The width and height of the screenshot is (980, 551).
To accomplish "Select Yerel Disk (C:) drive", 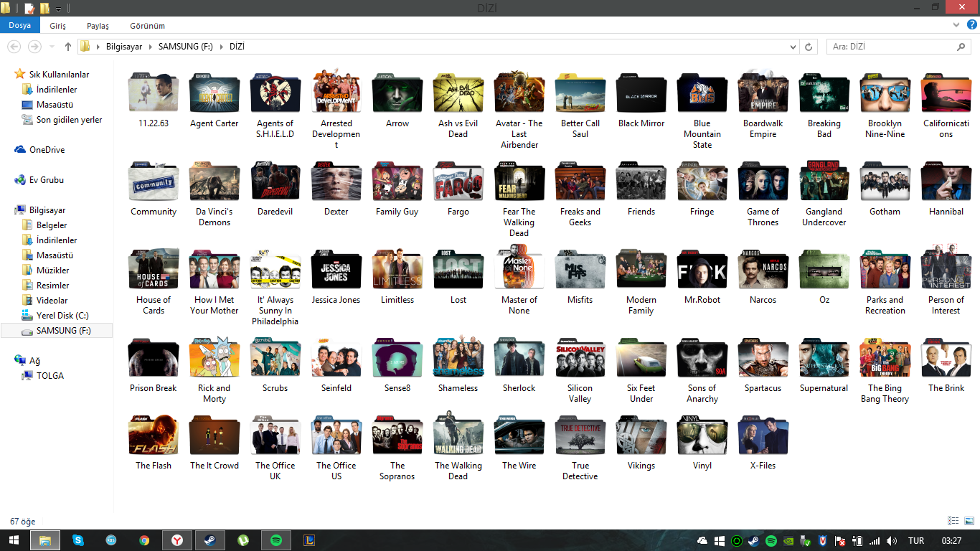I will coord(62,316).
